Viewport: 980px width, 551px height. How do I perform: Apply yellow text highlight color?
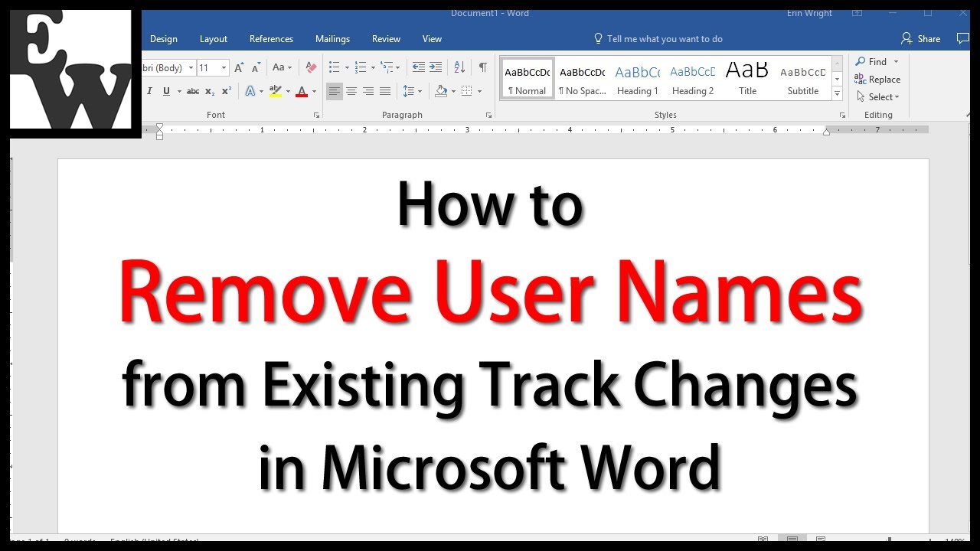pyautogui.click(x=276, y=91)
